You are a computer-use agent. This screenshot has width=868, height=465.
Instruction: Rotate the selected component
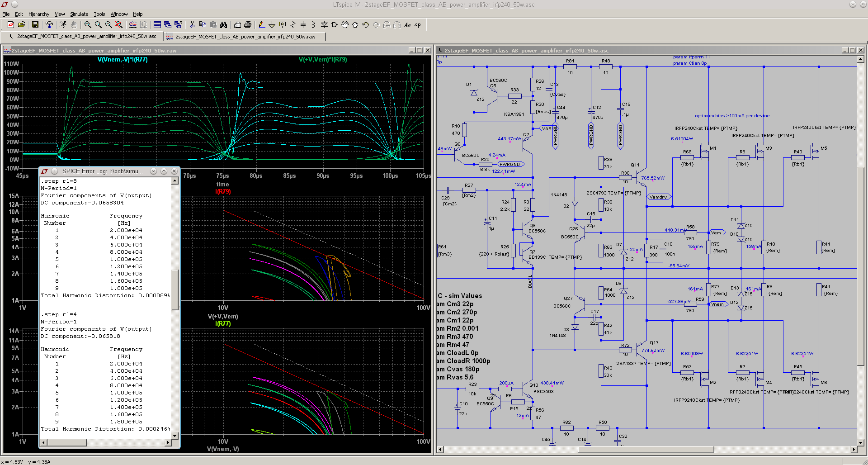[387, 25]
